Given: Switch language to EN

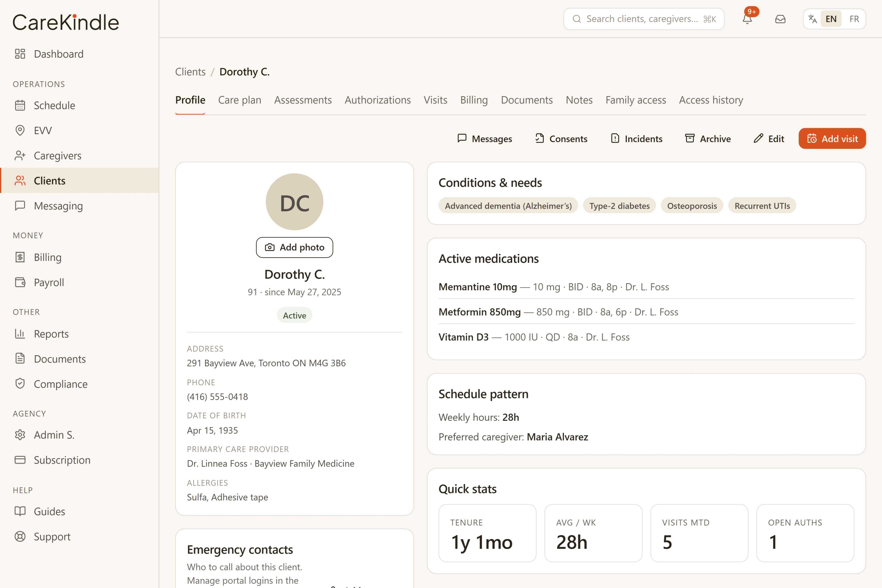Looking at the screenshot, I should [831, 19].
